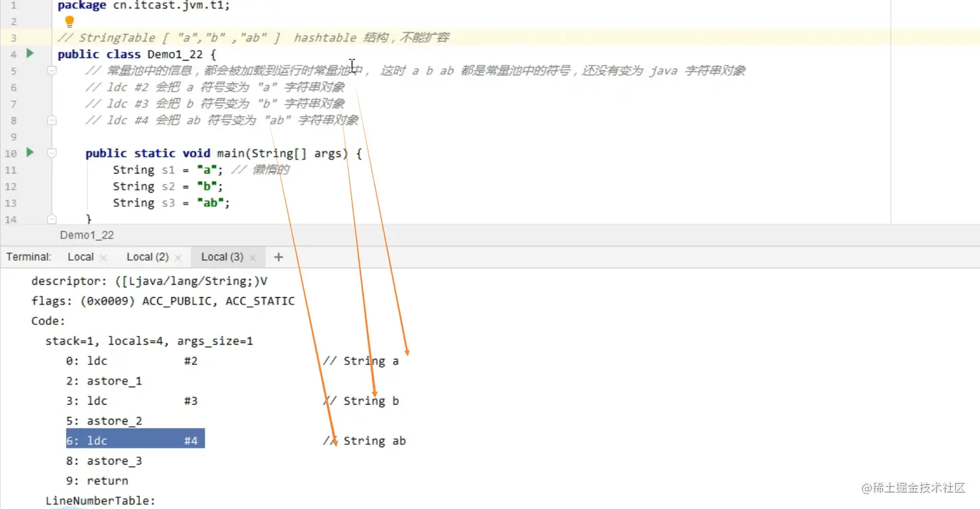This screenshot has height=509, width=980.
Task: Click the 'Terminal:' panel label
Action: coord(29,257)
